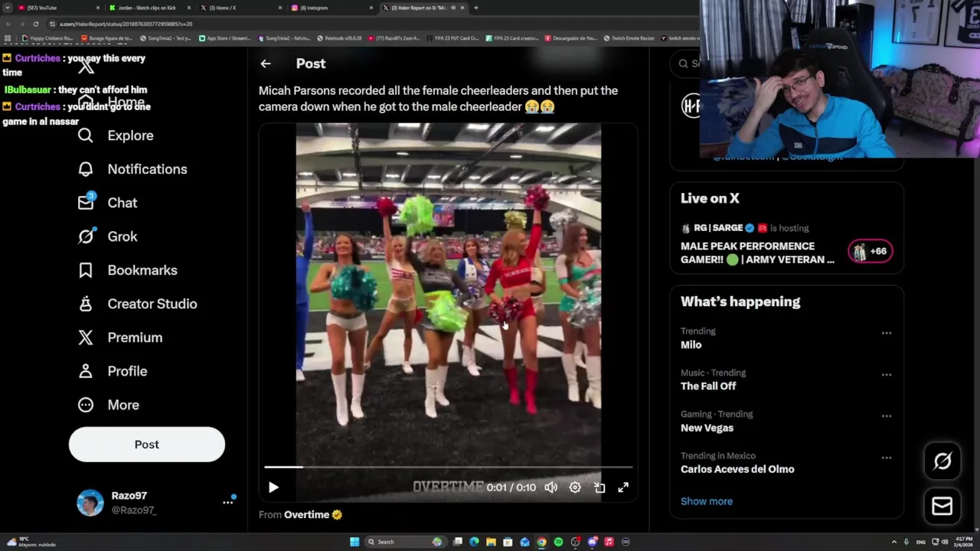Open messages envelope floating button
980x551 pixels.
click(942, 506)
